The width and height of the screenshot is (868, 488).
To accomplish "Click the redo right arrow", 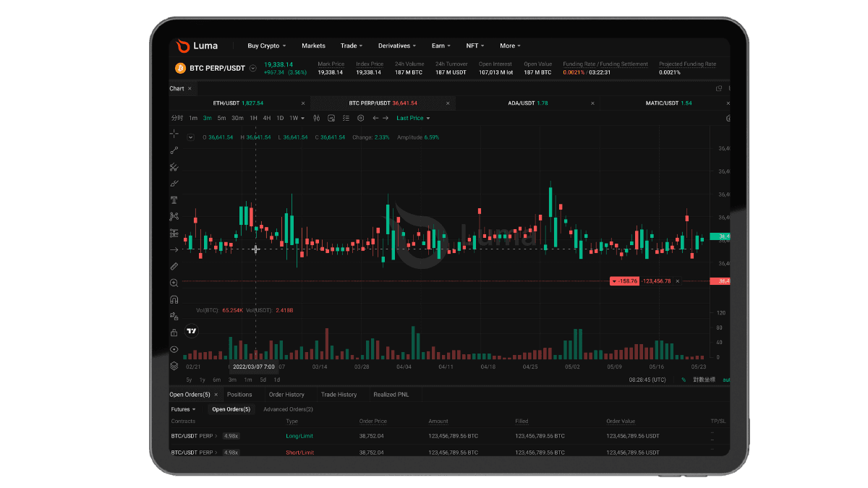I will click(386, 118).
